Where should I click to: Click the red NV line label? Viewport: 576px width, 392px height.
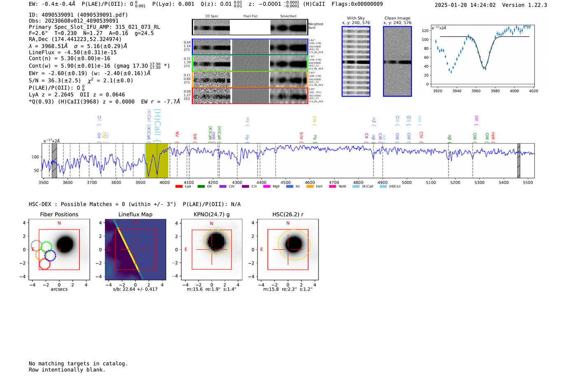click(177, 137)
